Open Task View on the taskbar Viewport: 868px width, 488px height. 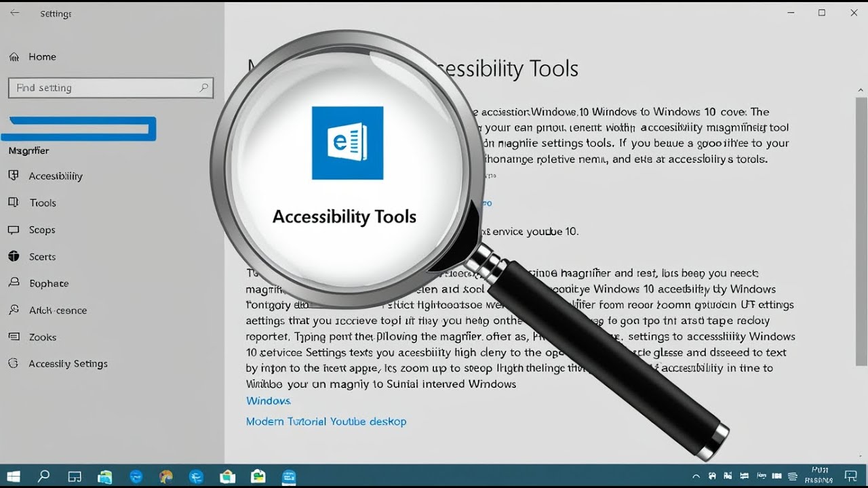click(x=75, y=476)
